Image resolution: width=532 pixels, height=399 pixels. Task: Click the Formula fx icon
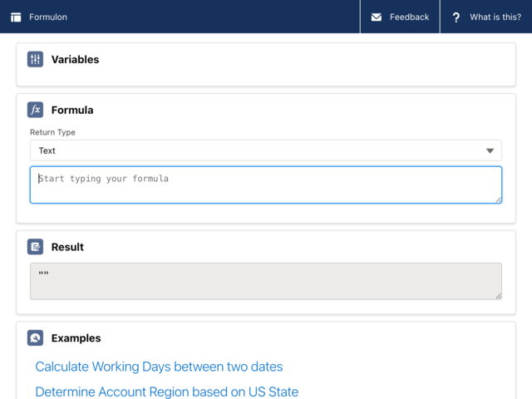(35, 110)
